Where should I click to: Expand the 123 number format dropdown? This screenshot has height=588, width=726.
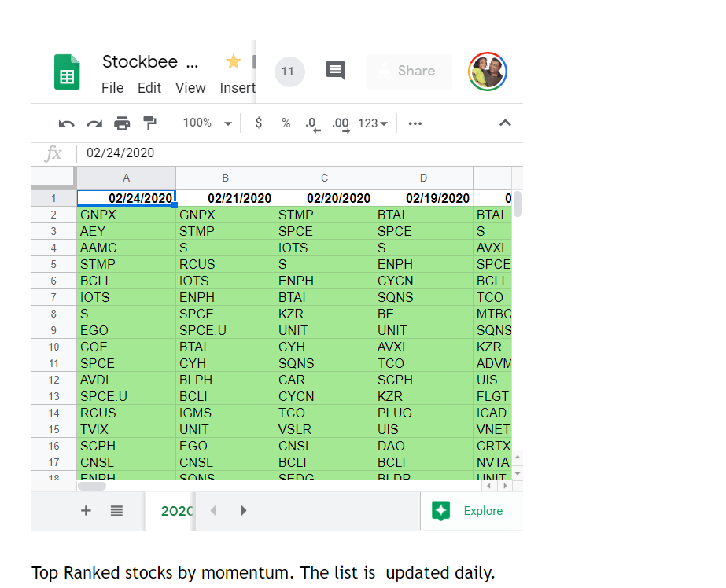(x=373, y=123)
